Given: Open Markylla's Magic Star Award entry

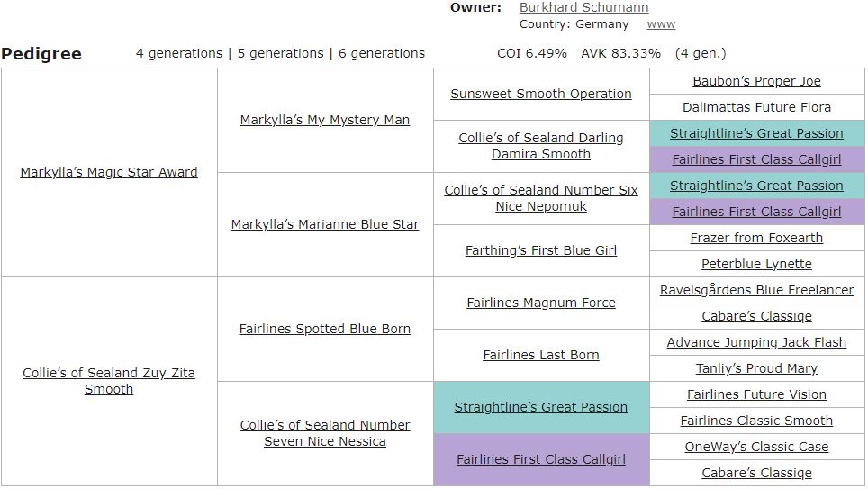Looking at the screenshot, I should [109, 172].
